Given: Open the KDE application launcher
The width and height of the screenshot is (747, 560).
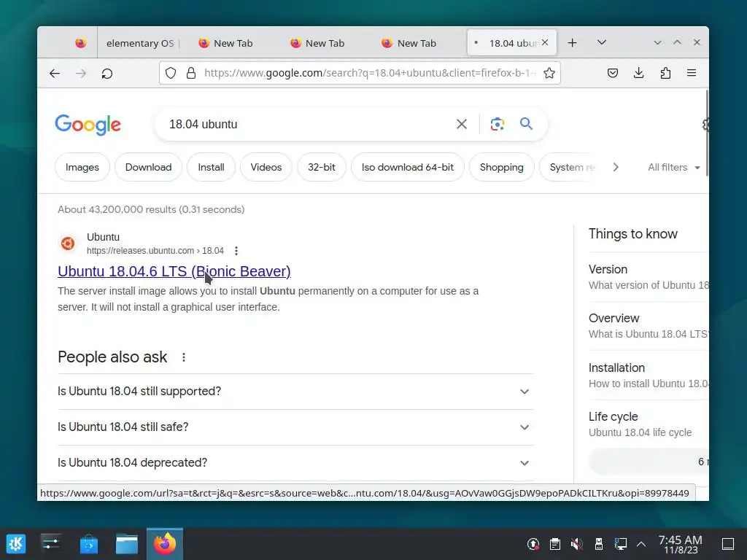Looking at the screenshot, I should [x=16, y=543].
